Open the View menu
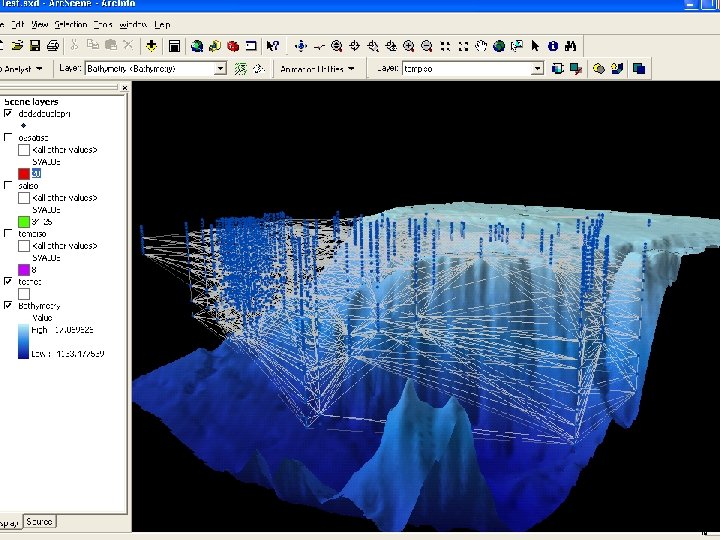The width and height of the screenshot is (720, 540). click(x=39, y=24)
